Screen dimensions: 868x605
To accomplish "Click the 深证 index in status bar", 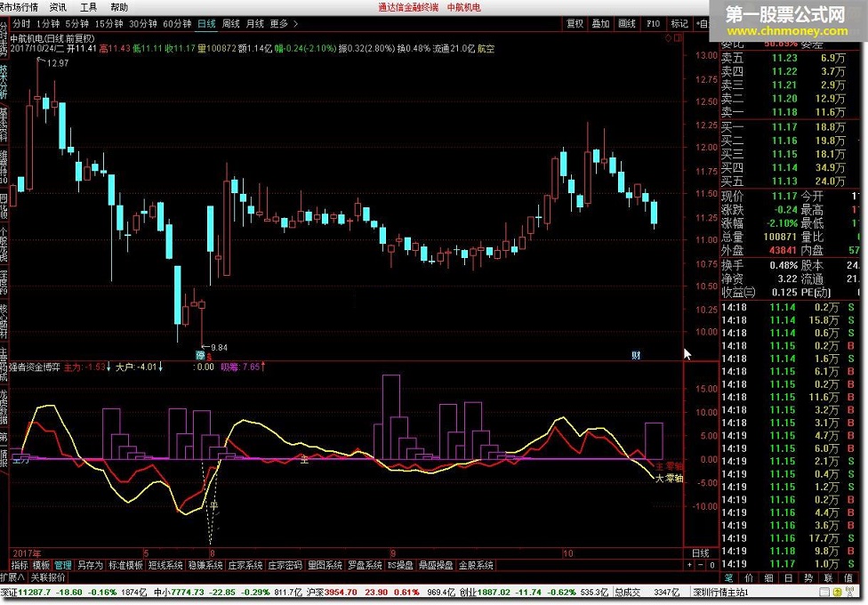I will point(74,593).
